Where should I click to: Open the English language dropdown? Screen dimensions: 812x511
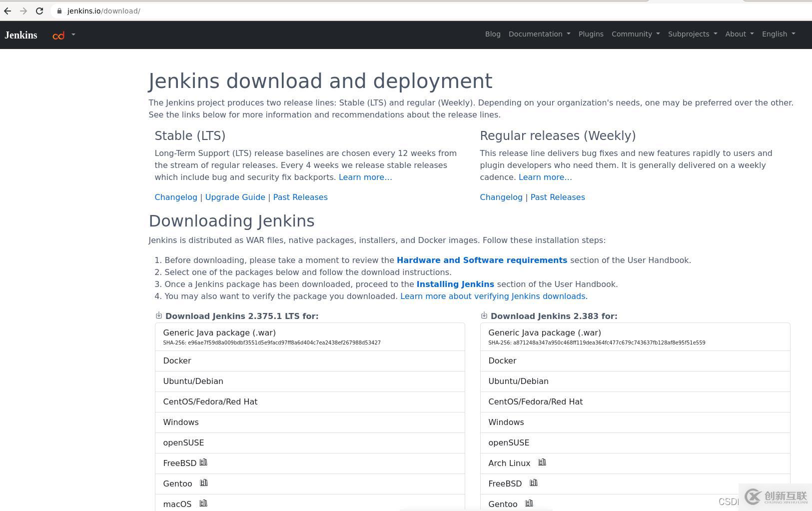(x=778, y=34)
